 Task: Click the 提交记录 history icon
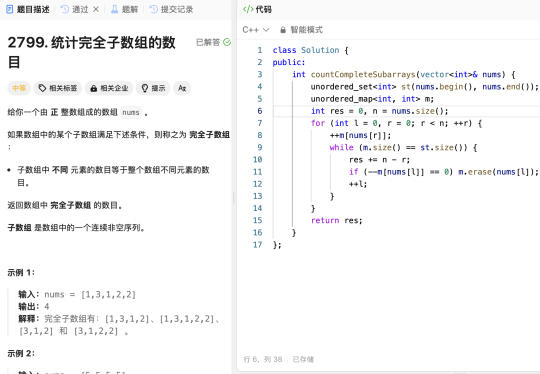point(154,9)
